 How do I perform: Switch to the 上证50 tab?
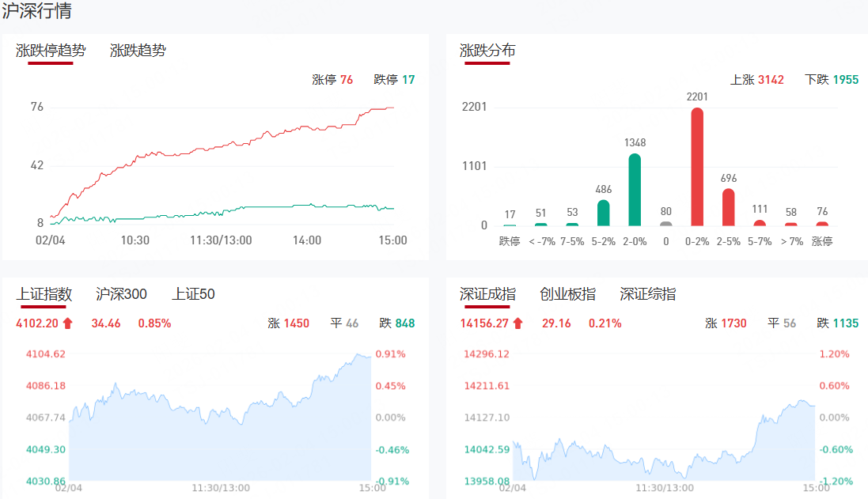tap(193, 294)
